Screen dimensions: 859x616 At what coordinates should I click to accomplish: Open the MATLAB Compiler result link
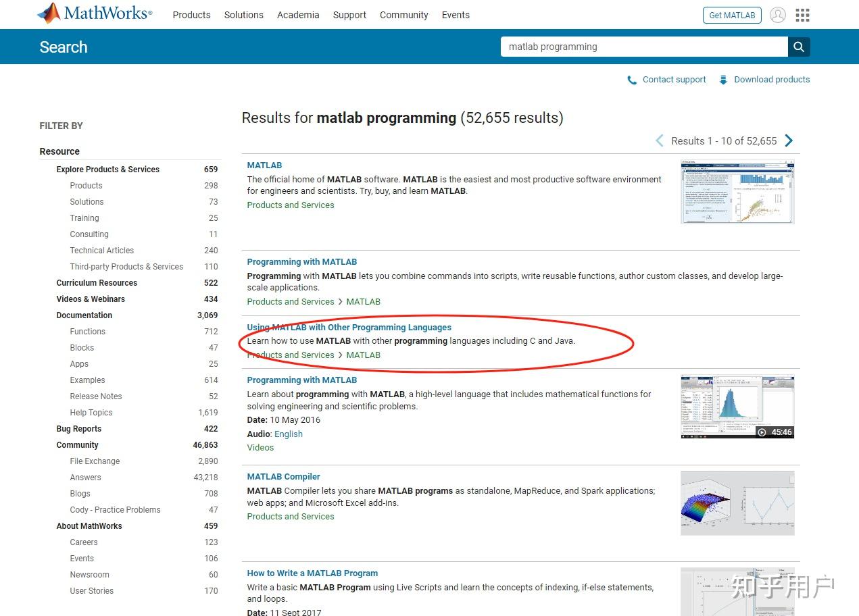point(283,476)
